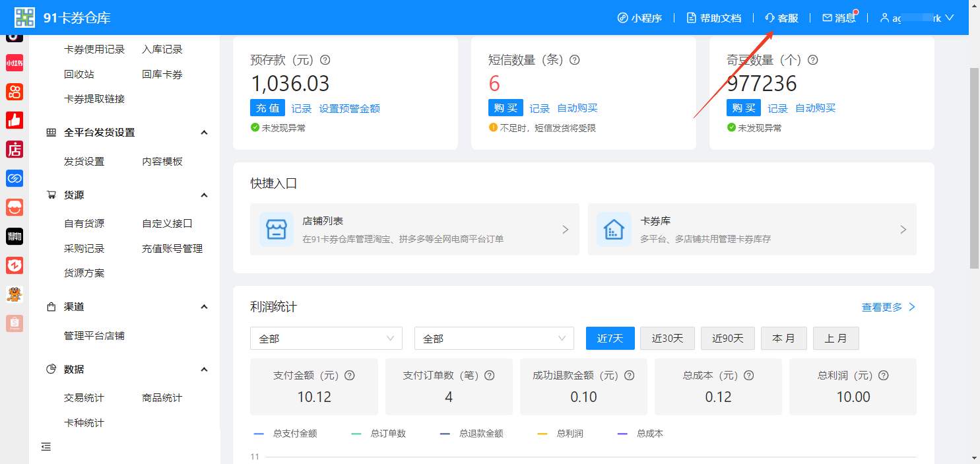Select the 本月 time range
This screenshot has height=464, width=980.
pos(784,338)
